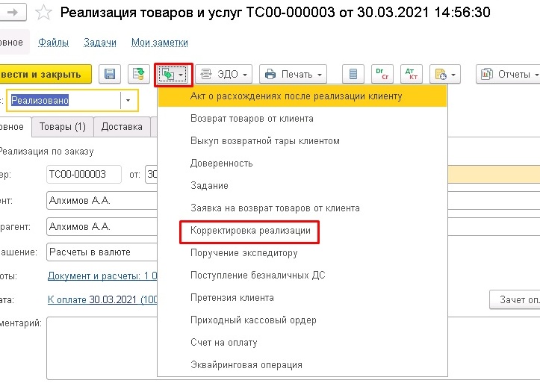Viewport: 540px width, 392px height.
Task: Select Эквайринговая операция menu item
Action: pos(302,365)
